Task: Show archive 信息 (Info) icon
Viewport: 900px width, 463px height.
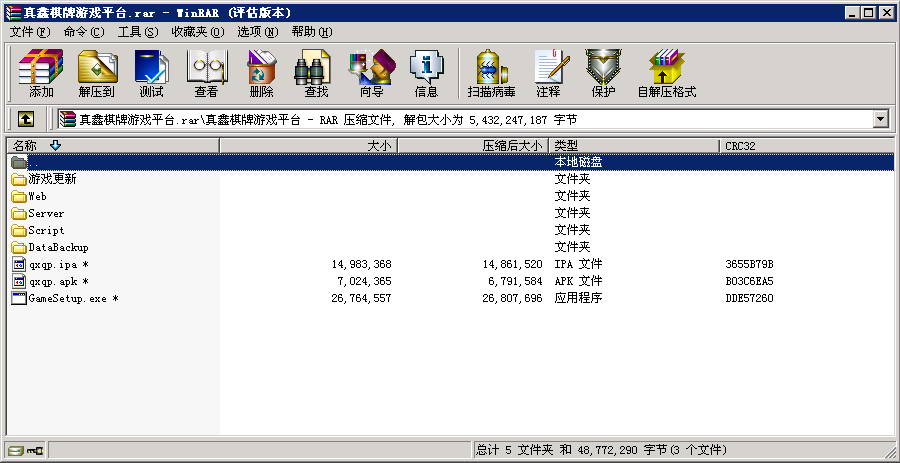Action: 426,74
